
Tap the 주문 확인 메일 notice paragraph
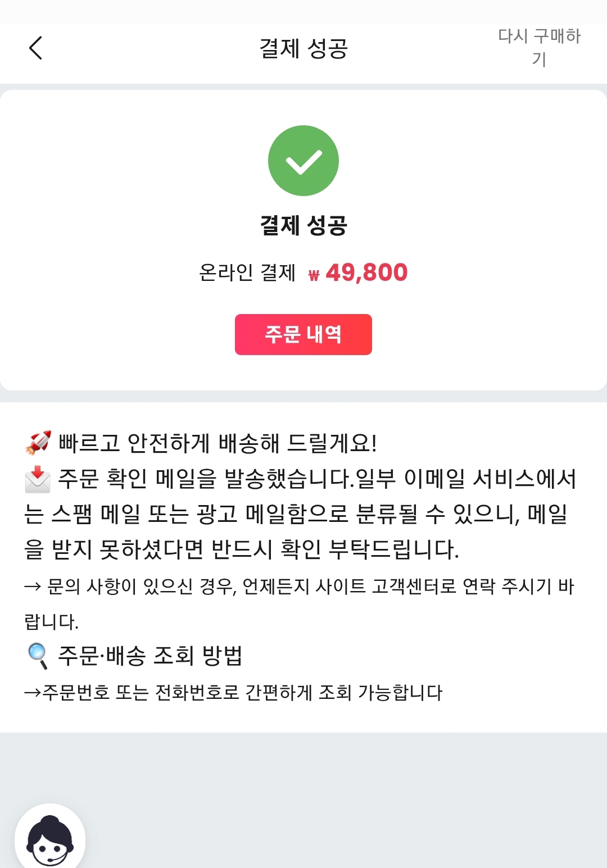pos(301,513)
